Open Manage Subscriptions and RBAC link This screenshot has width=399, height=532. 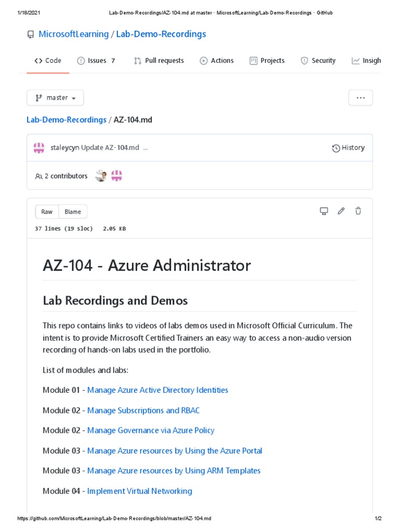point(143,410)
